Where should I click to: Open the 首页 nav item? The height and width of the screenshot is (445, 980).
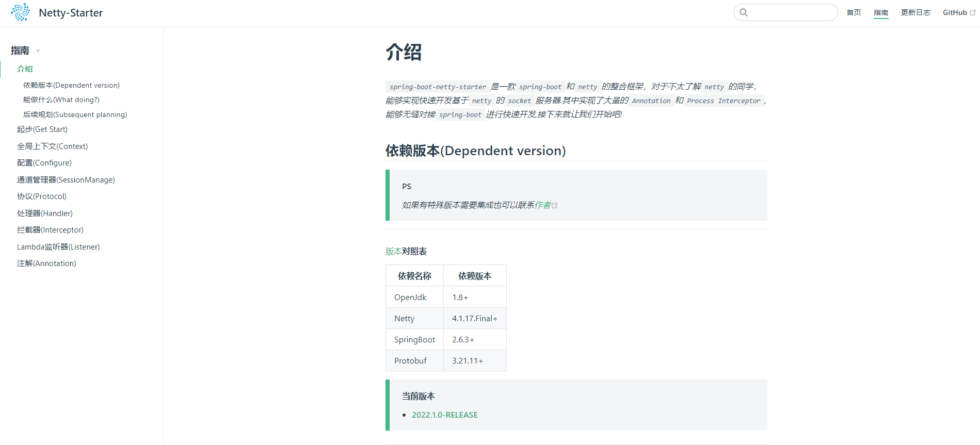pos(854,12)
